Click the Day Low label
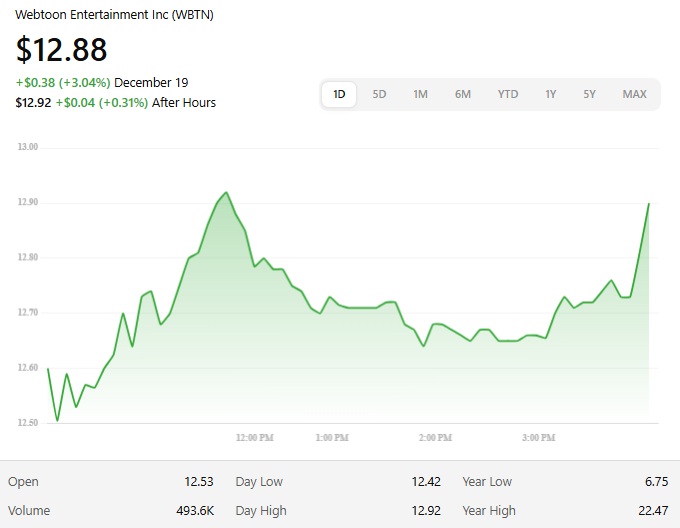The width and height of the screenshot is (680, 528). (x=259, y=482)
